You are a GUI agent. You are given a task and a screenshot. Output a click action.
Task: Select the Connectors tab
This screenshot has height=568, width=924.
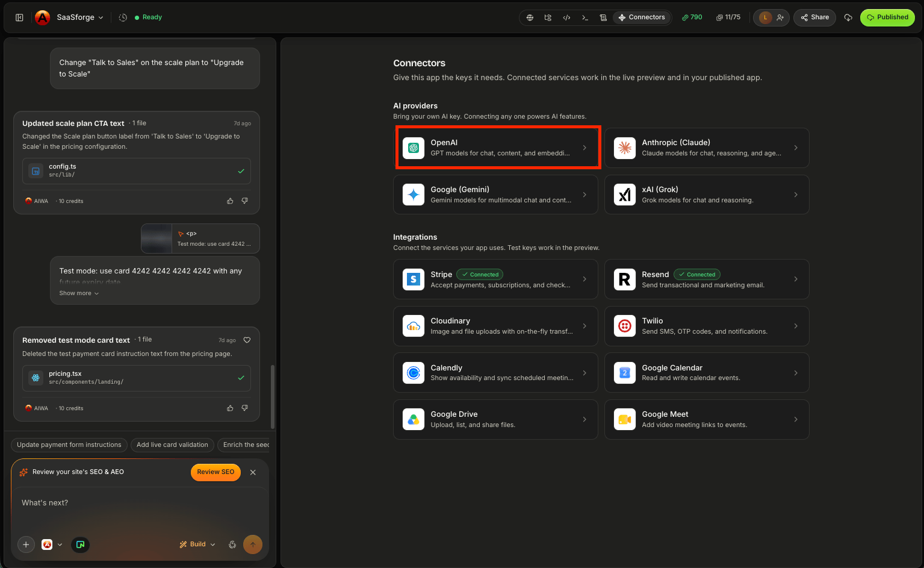(642, 17)
